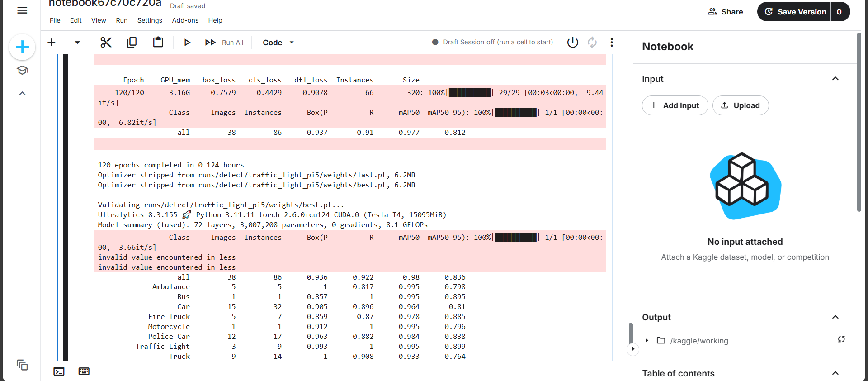Open the toolbar more options menu
Viewport: 868px width, 381px height.
612,42
